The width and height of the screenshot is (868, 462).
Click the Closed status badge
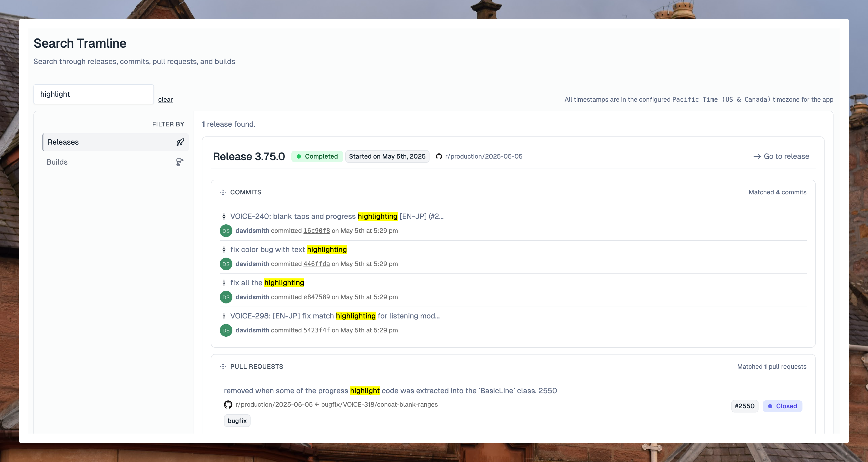click(782, 406)
